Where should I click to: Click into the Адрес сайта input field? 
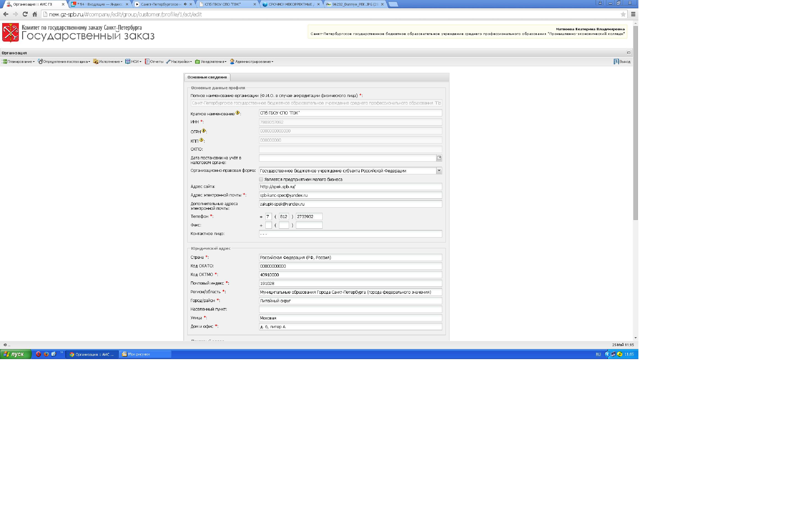[350, 186]
